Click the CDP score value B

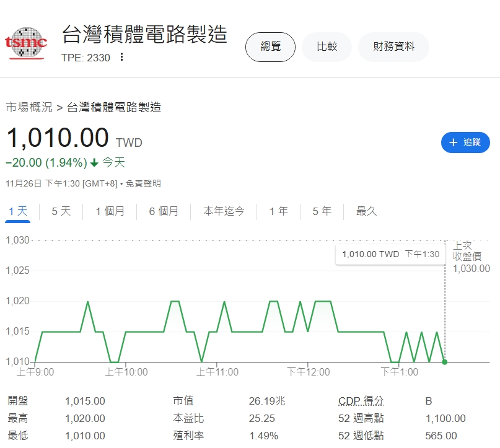[x=429, y=401]
